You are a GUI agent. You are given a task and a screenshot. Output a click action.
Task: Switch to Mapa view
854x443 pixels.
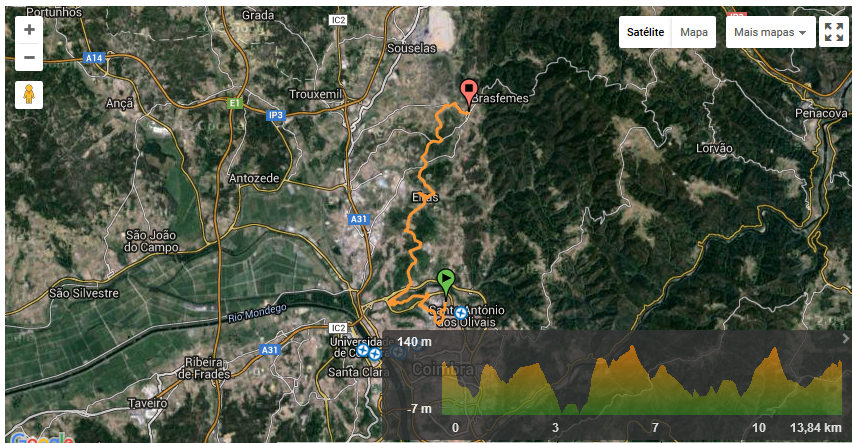(x=694, y=32)
